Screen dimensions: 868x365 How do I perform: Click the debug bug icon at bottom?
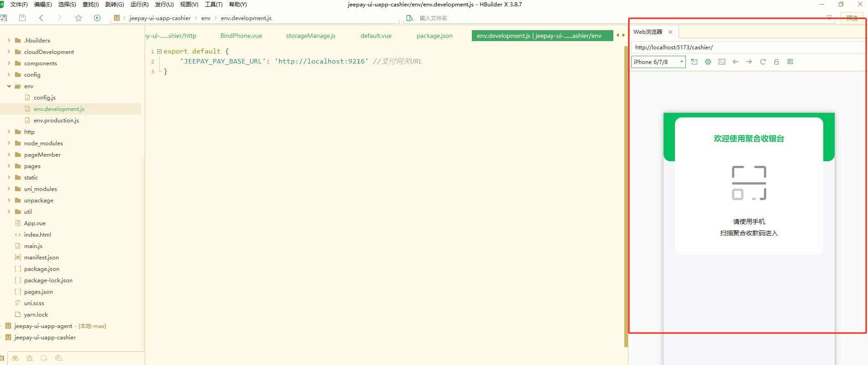pyautogui.click(x=30, y=358)
